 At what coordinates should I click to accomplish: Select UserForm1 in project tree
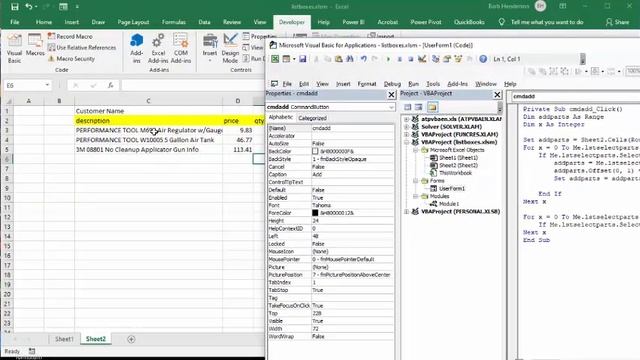tap(451, 189)
